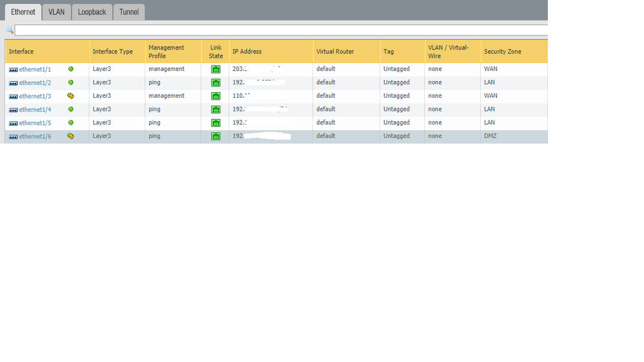Open the ethernet1/3 interface link
This screenshot has width=644, height=362.
tap(35, 96)
